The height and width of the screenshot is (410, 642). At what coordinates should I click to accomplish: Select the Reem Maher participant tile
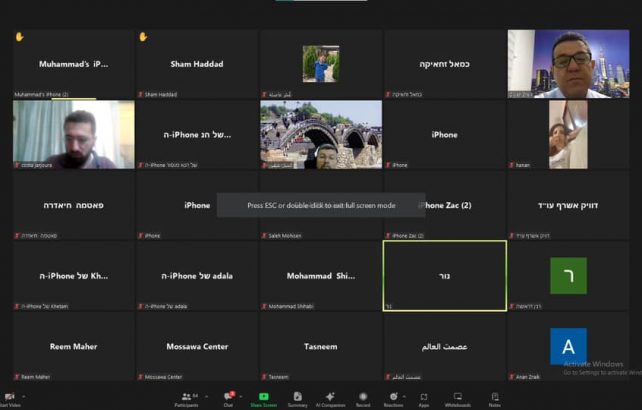72,346
